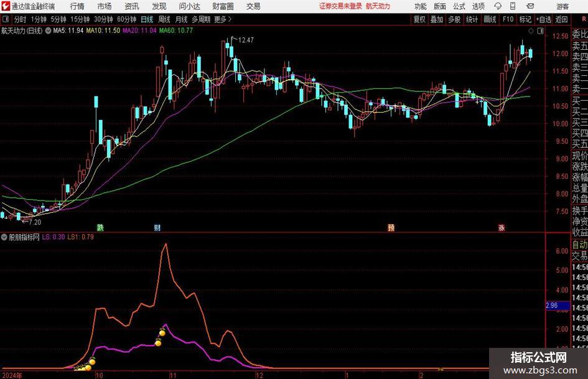The image size is (588, 379).
Task: Click the 通达信 red app logo
Action: (6, 6)
